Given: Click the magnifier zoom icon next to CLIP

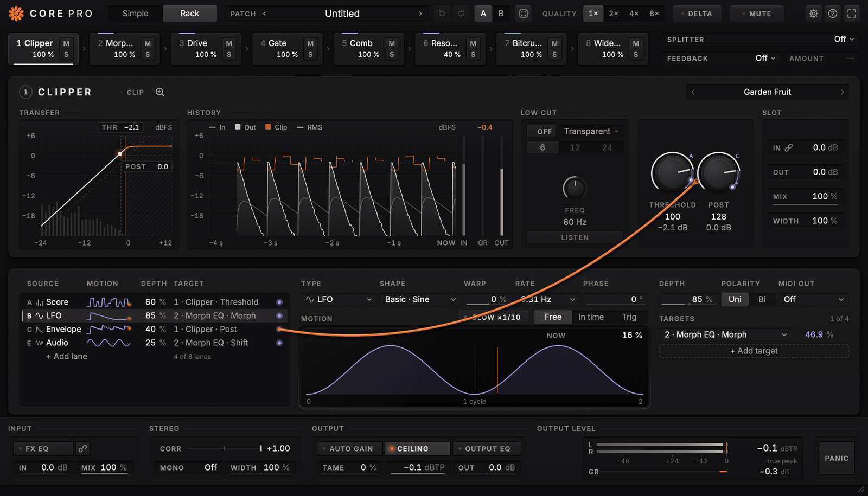Looking at the screenshot, I should [x=160, y=92].
